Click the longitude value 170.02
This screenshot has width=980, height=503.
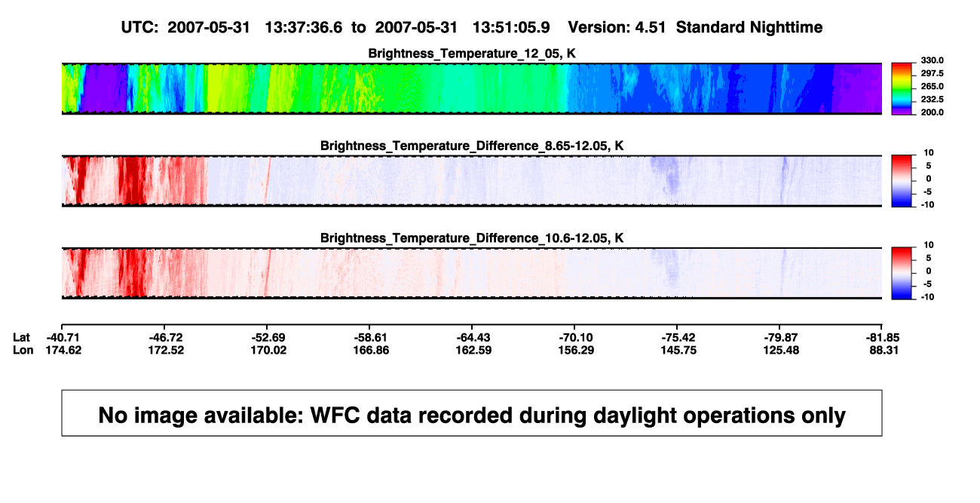[268, 350]
